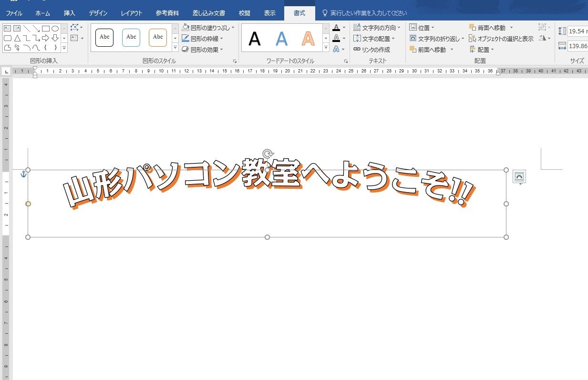
Task: Switch to the 校閲 tab
Action: 245,13
